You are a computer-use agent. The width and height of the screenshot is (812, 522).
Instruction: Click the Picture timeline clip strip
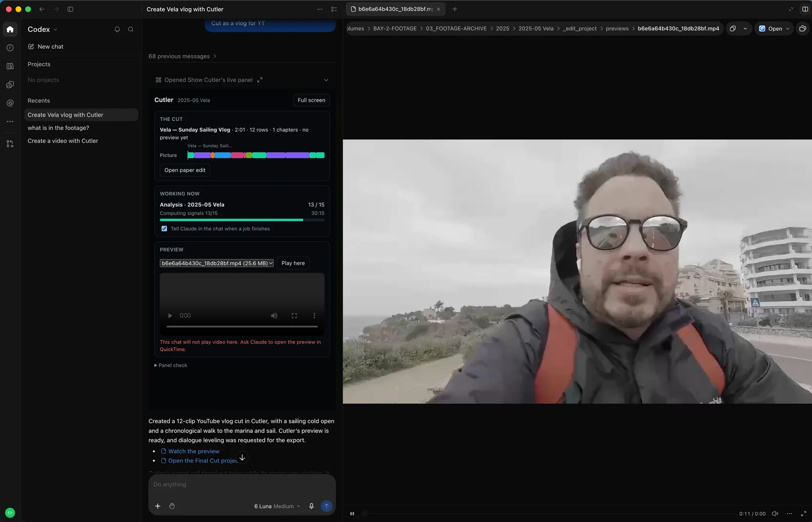[256, 155]
